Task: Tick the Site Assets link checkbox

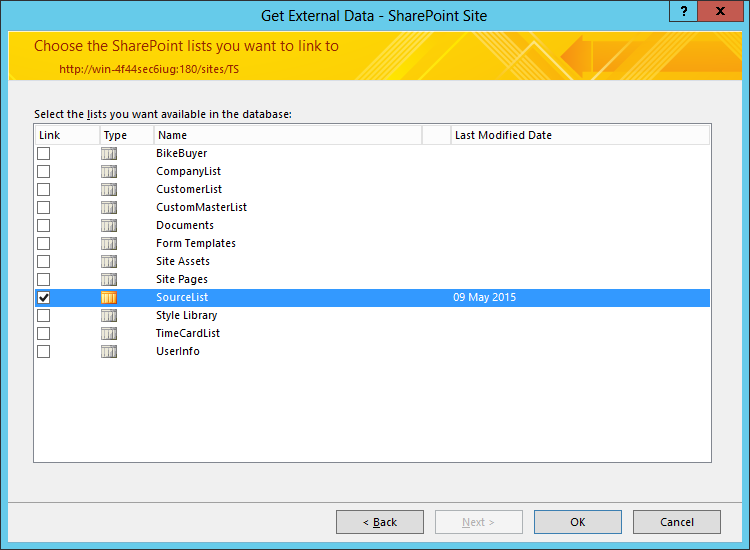Action: pos(44,262)
